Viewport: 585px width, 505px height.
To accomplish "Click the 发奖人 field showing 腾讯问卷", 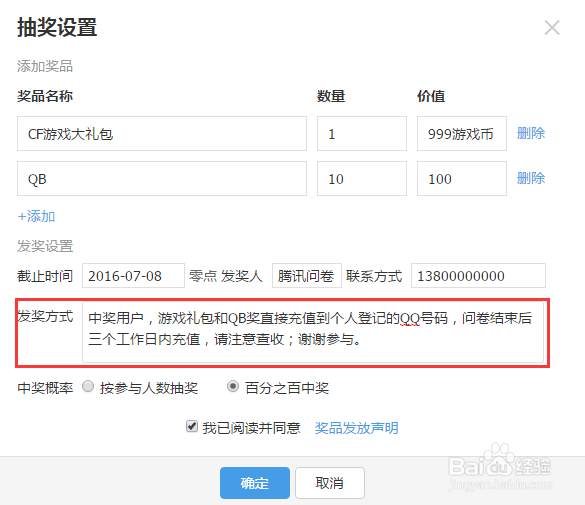I will coord(307,276).
